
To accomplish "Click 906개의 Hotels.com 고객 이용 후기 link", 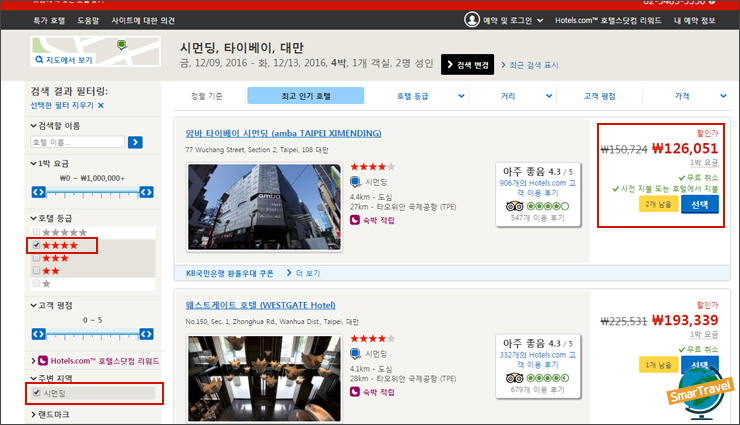I will tap(538, 188).
